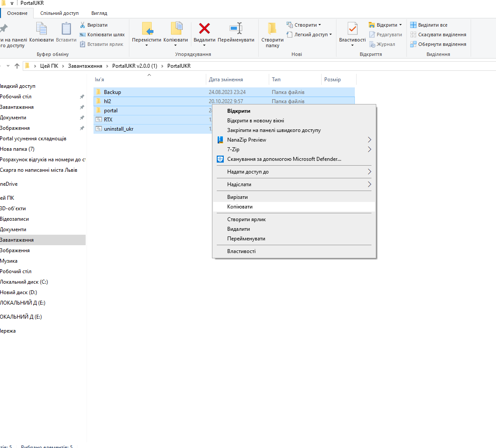The image size is (496, 448).
Task: Choose Перейменувати in the context menu
Action: [x=294, y=239]
